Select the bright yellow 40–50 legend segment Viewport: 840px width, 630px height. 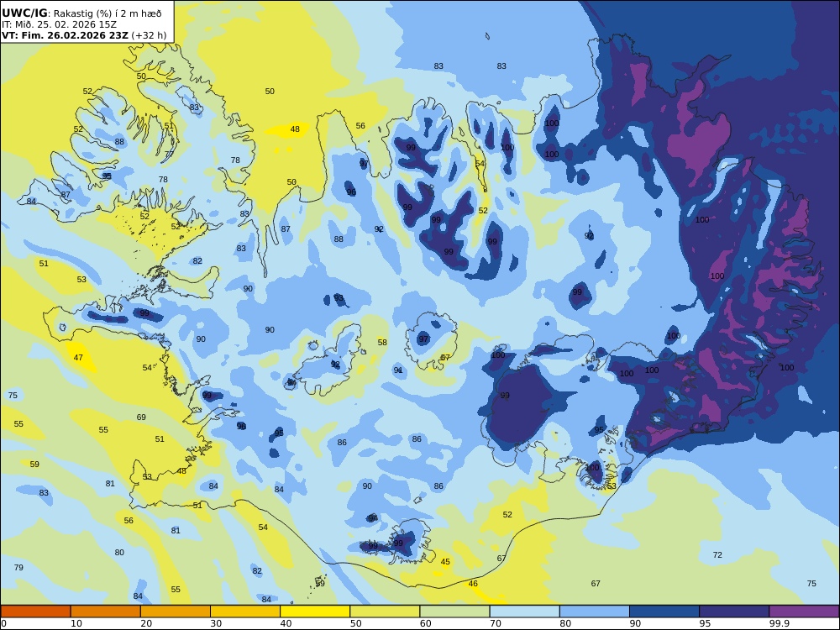click(x=315, y=612)
